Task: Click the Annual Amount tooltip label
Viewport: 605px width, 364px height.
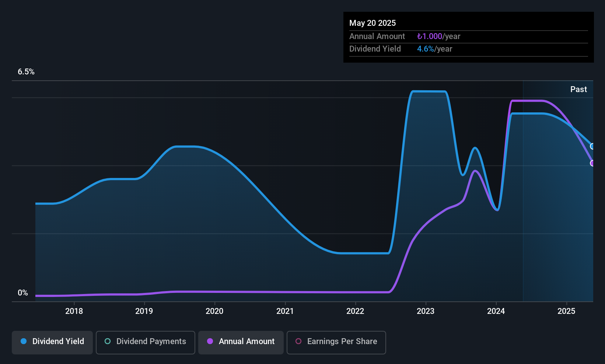Action: 377,36
